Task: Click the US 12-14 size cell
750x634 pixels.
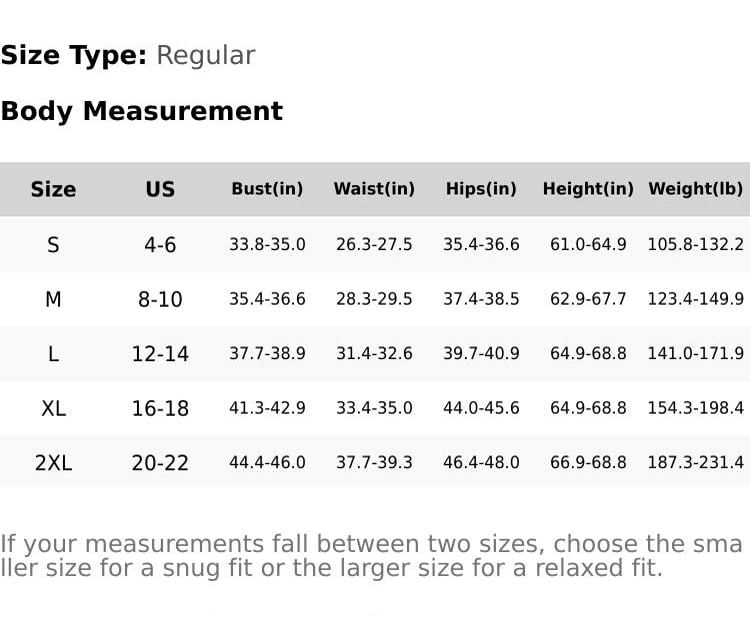Action: point(160,353)
